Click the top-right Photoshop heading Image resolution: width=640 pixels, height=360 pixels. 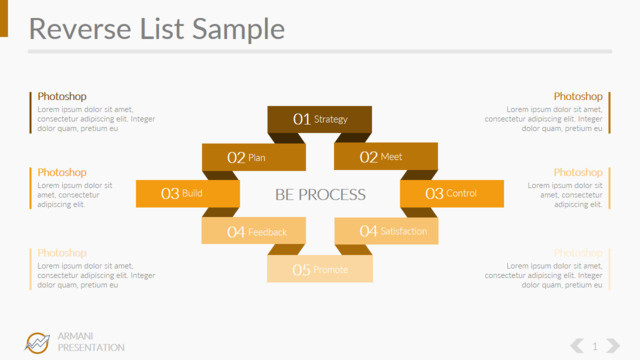(x=578, y=96)
